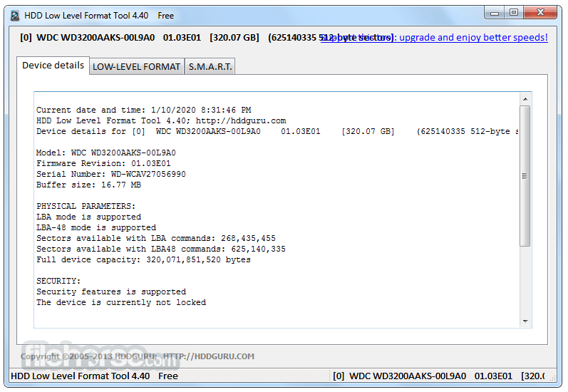Click the Full device capacity bytes line
This screenshot has height=392, width=568.
(x=143, y=260)
